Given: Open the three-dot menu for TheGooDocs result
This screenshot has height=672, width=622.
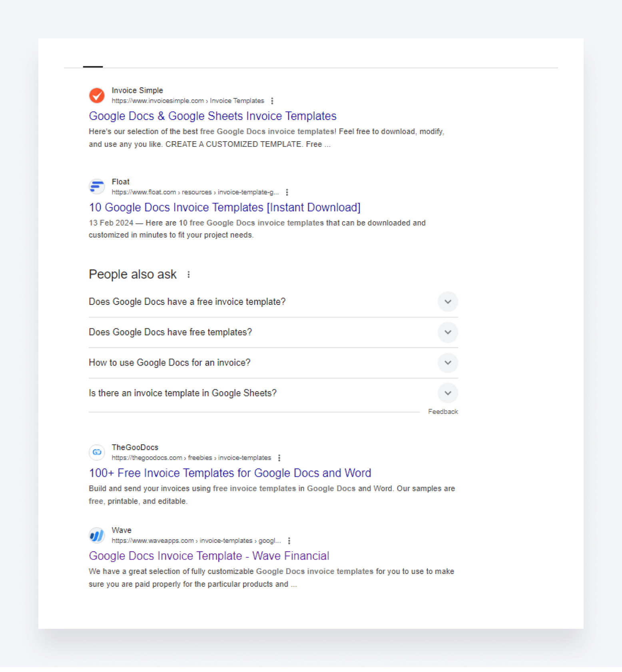Looking at the screenshot, I should pyautogui.click(x=279, y=458).
